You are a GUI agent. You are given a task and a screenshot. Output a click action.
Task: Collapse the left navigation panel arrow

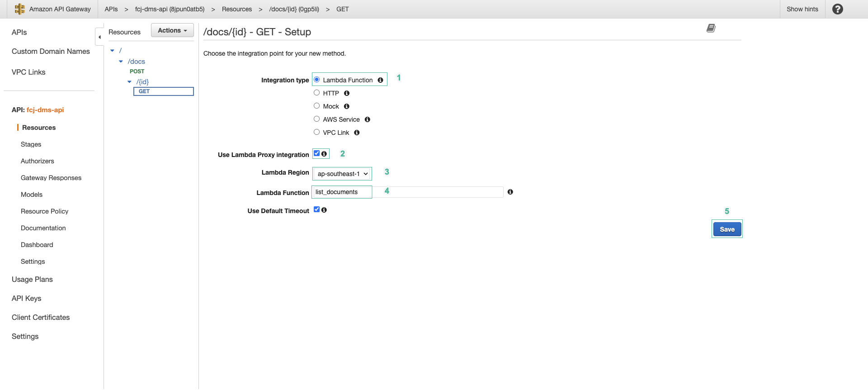(99, 37)
